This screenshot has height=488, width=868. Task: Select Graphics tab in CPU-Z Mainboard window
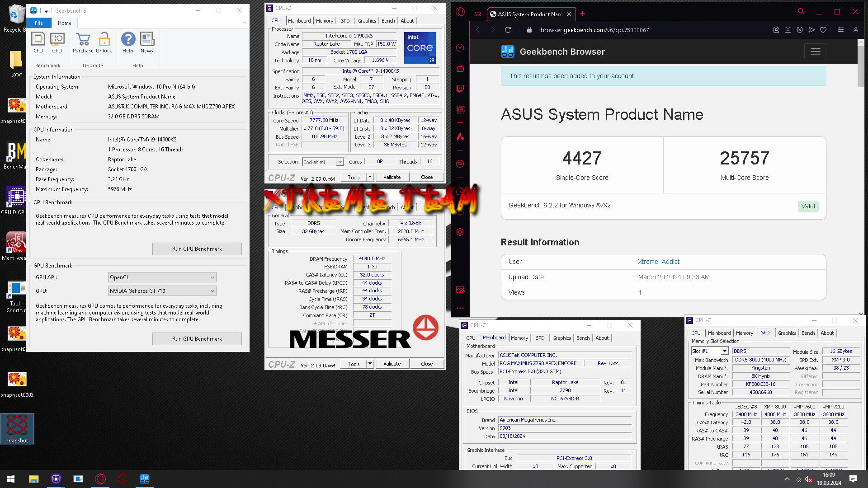[x=561, y=338]
